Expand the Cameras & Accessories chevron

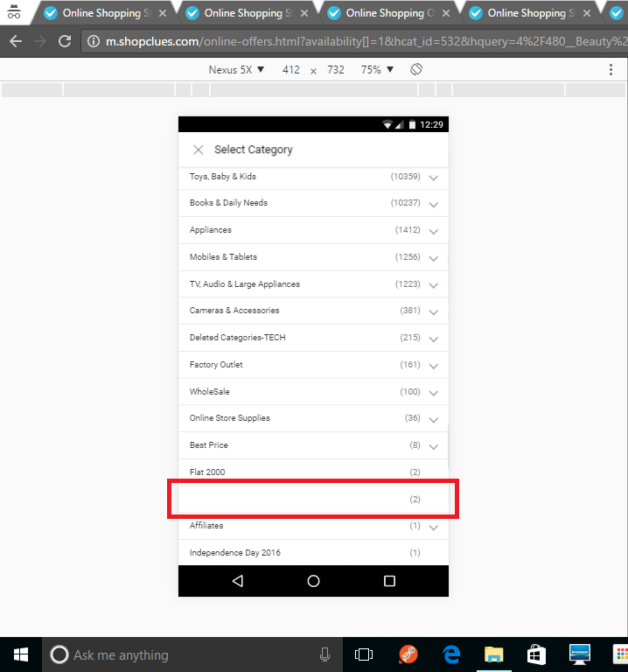point(433,311)
